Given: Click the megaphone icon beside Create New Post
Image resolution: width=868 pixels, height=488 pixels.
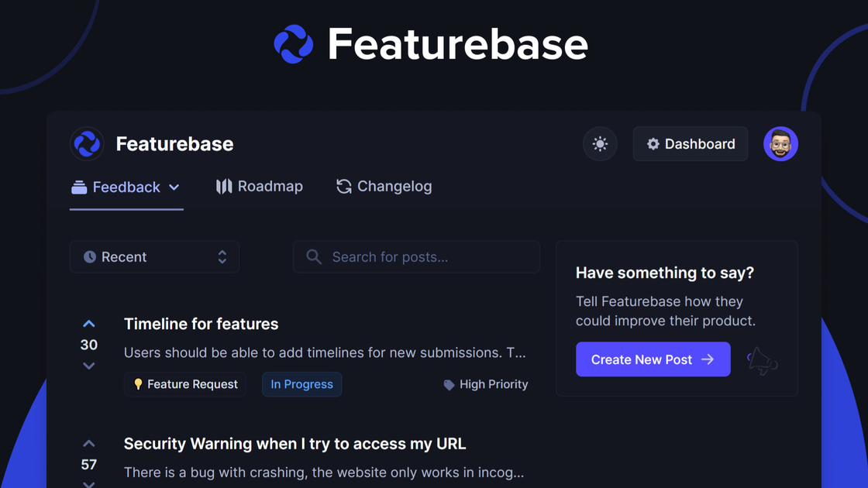Looking at the screenshot, I should [762, 361].
